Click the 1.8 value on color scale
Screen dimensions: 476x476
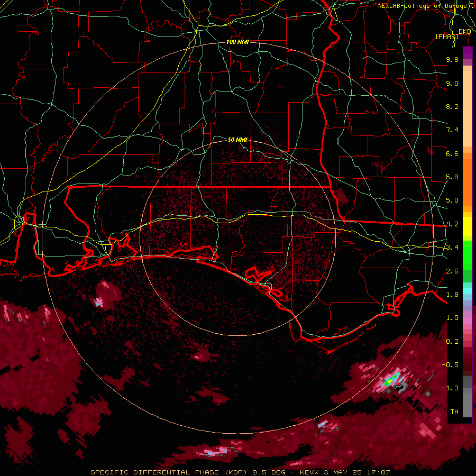452,295
